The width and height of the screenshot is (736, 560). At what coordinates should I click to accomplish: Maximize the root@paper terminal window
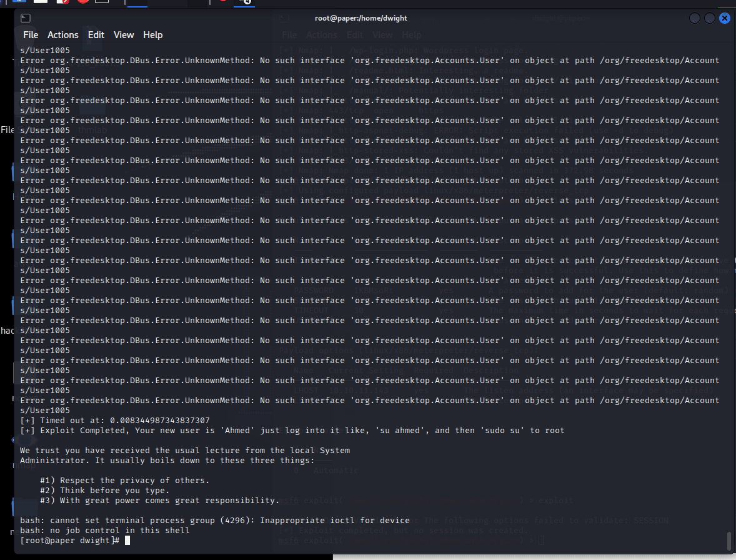pyautogui.click(x=710, y=18)
